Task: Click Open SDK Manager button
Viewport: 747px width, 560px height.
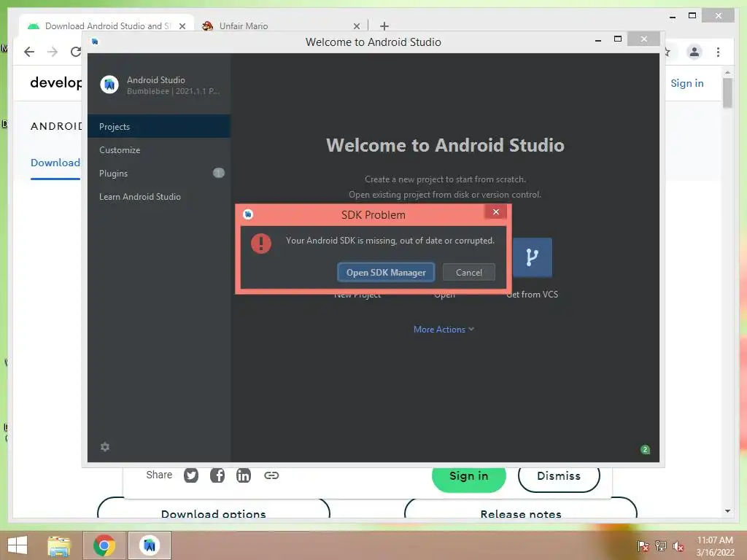Action: pos(386,273)
